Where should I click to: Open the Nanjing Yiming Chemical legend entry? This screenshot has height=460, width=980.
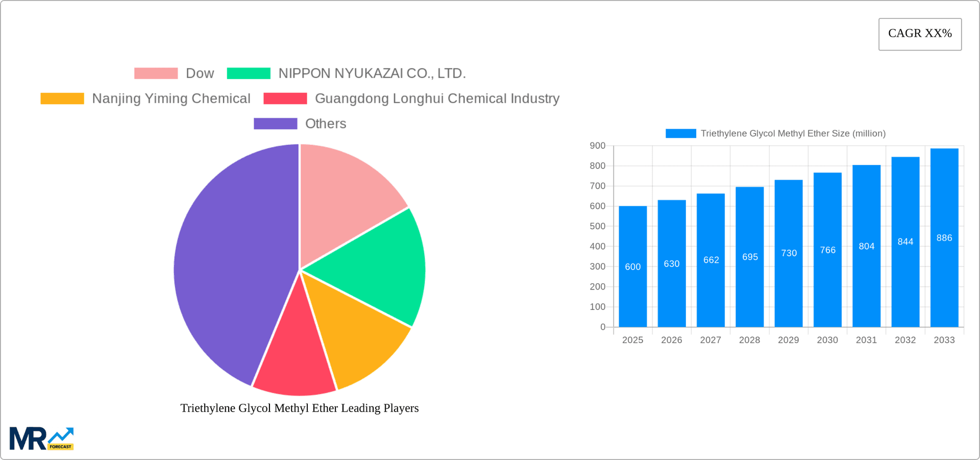171,99
